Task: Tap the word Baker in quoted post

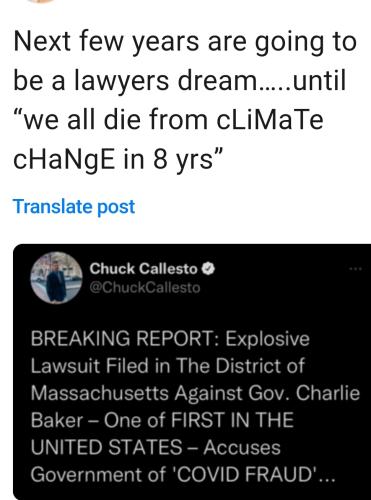Action: 57,420
